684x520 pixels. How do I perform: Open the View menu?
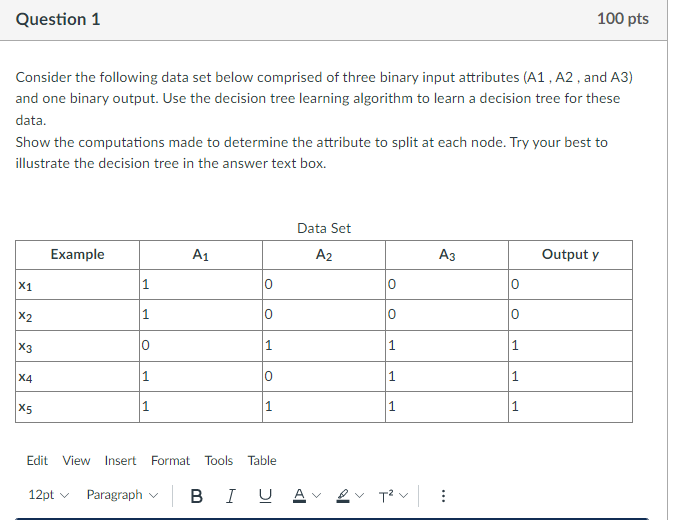(x=76, y=461)
